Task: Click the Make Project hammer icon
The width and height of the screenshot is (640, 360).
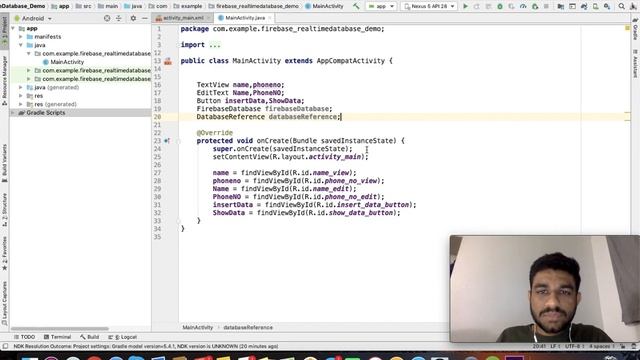Action: pyautogui.click(x=356, y=6)
